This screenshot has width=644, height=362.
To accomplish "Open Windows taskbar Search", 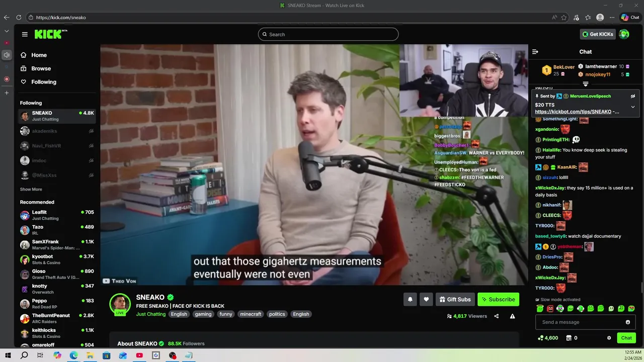I will point(24,355).
